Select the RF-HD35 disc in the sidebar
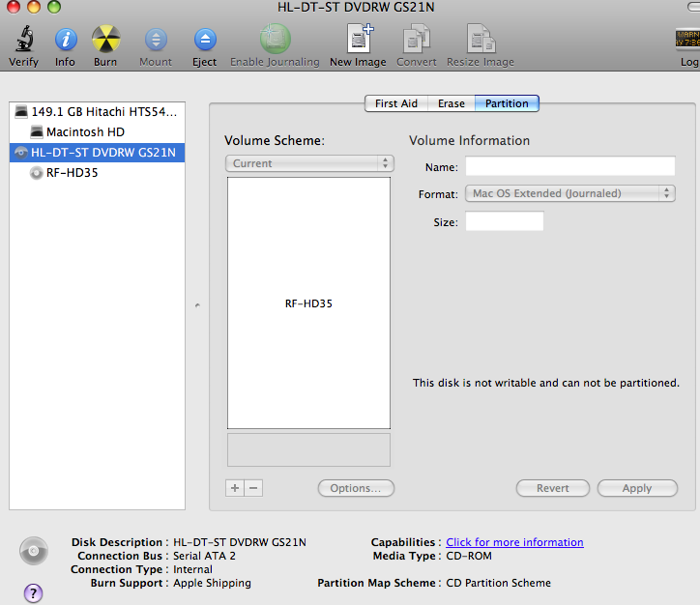 [97, 173]
